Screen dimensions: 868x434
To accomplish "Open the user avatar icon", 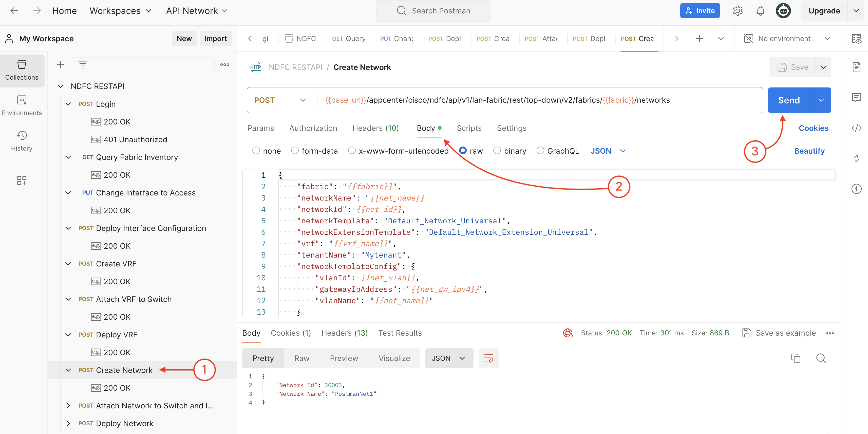I will (x=783, y=11).
